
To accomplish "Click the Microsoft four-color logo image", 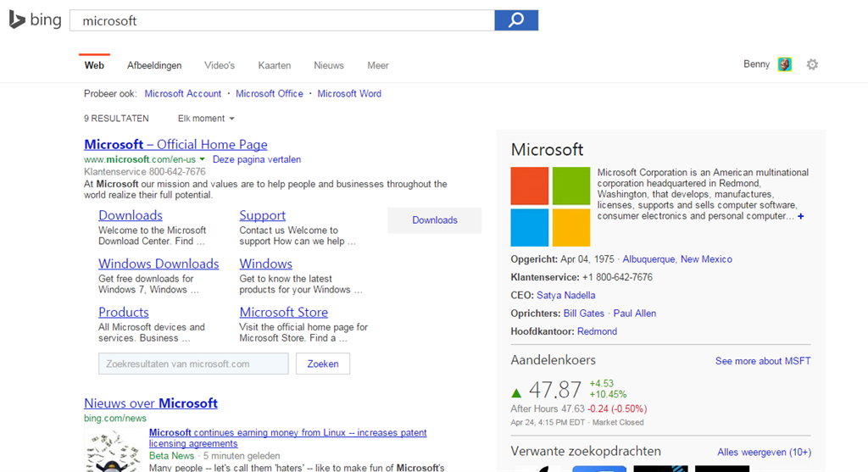I will 550,207.
